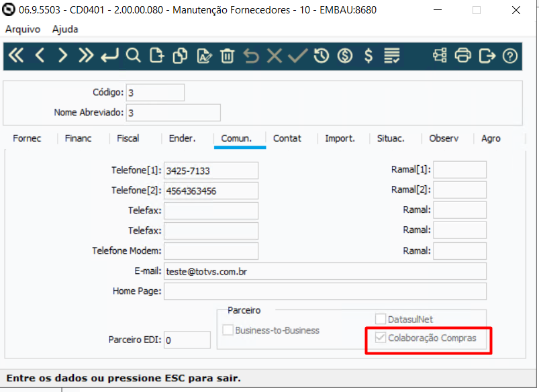Print with the printer icon
Screen dimensions: 539x392
pos(463,55)
